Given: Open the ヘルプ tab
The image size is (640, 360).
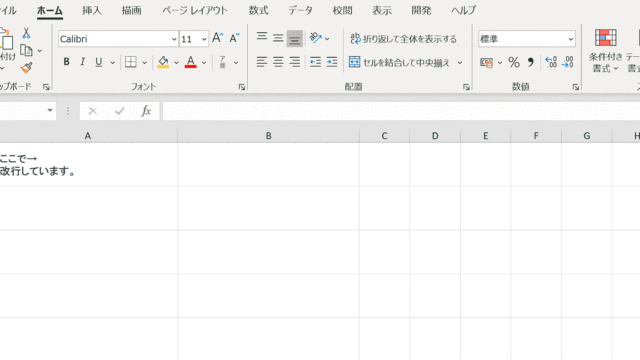Looking at the screenshot, I should (464, 10).
